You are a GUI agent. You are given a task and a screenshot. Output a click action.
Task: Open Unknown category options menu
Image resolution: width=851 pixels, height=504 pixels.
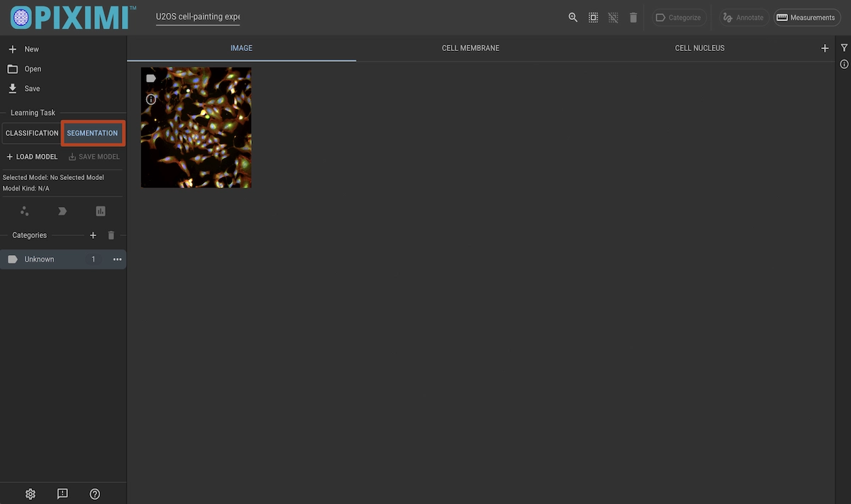click(118, 259)
